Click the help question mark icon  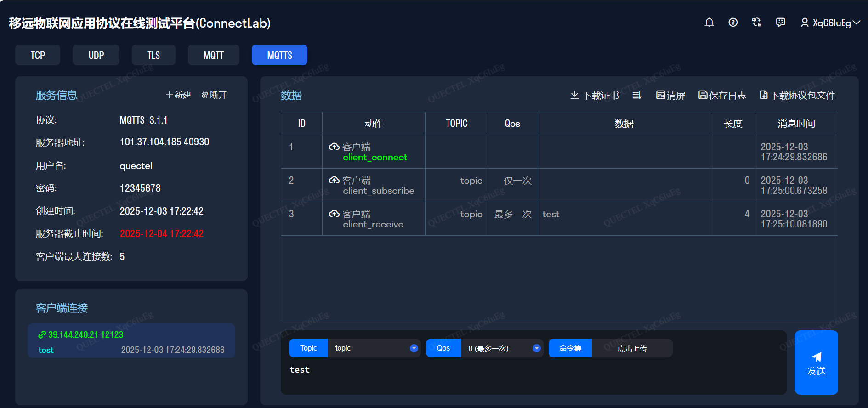click(x=733, y=23)
